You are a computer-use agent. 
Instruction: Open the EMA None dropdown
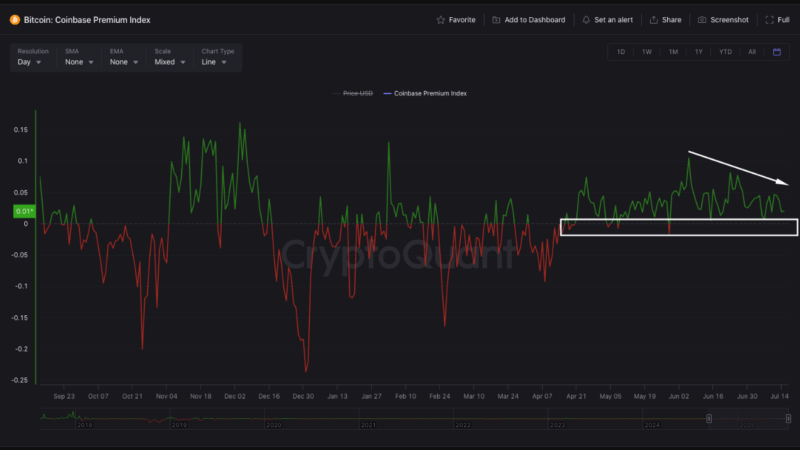[x=124, y=62]
